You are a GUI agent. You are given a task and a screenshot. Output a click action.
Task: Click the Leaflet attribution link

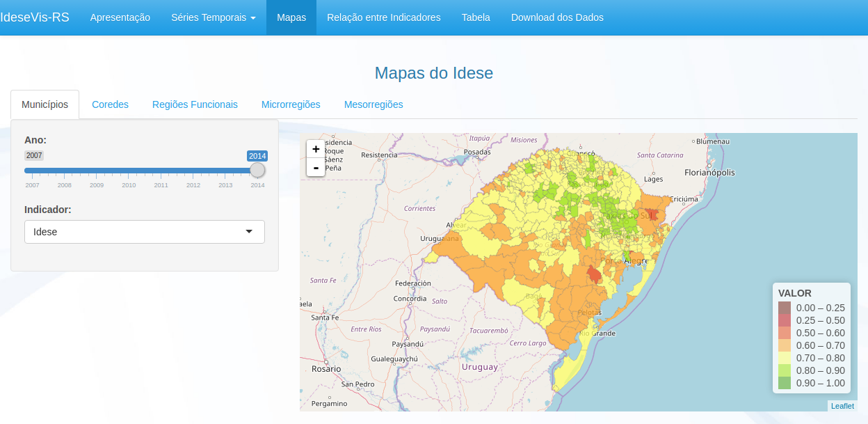pyautogui.click(x=842, y=406)
